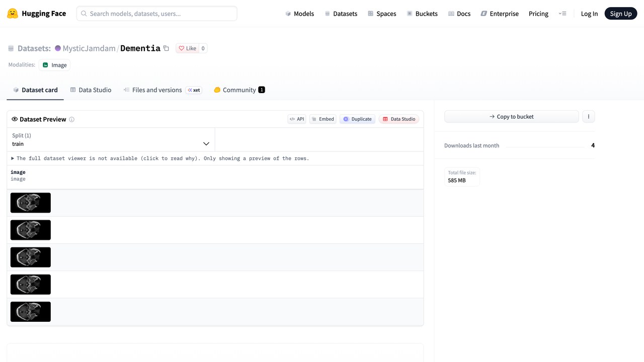Screen dimensions: 644x362
Task: Switch to the Data Studio tab
Action: click(x=91, y=90)
